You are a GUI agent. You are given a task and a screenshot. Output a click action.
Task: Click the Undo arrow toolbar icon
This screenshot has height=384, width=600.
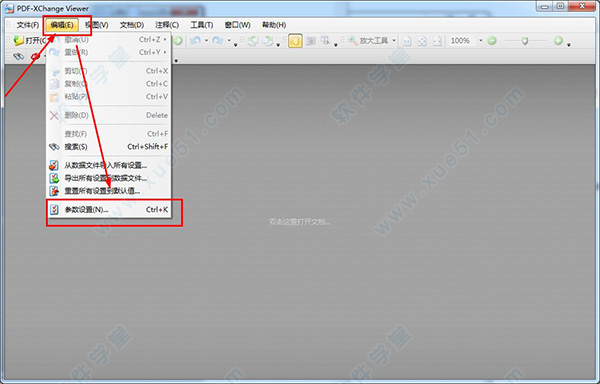(196, 40)
